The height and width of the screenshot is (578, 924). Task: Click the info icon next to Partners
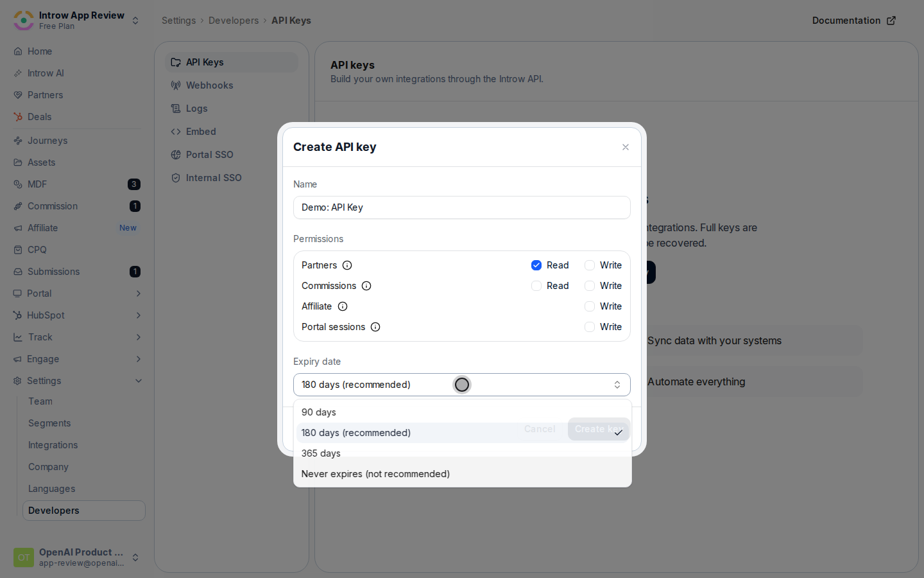point(347,265)
